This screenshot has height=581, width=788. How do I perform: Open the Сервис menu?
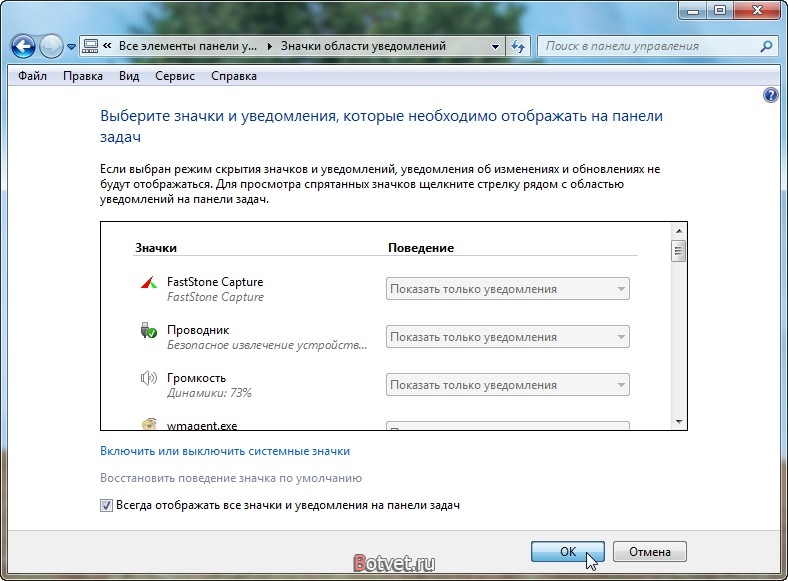coord(175,76)
